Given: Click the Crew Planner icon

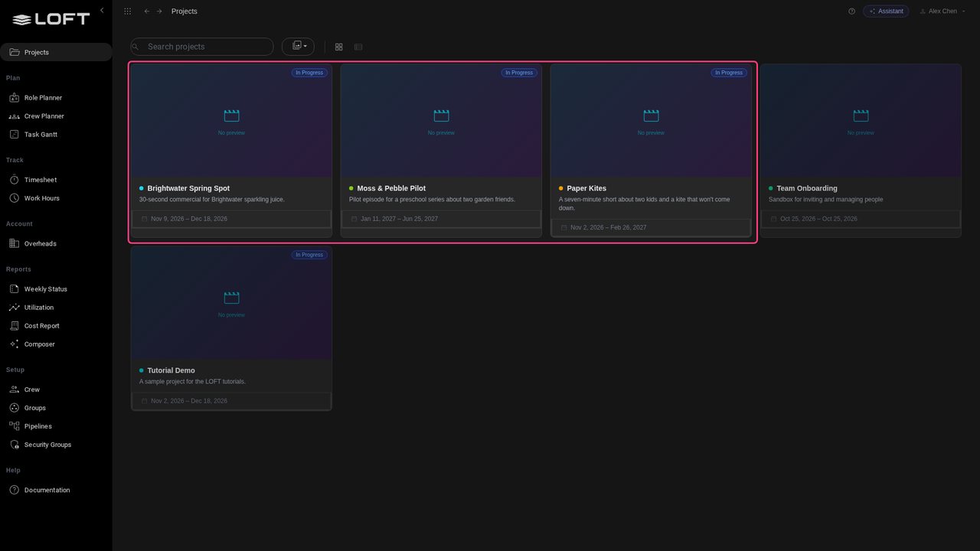Looking at the screenshot, I should click(x=14, y=116).
